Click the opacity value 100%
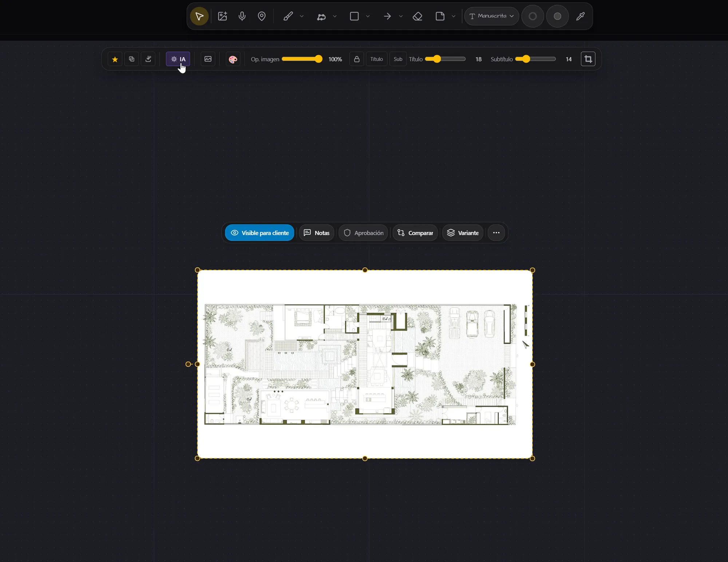 [x=335, y=59]
